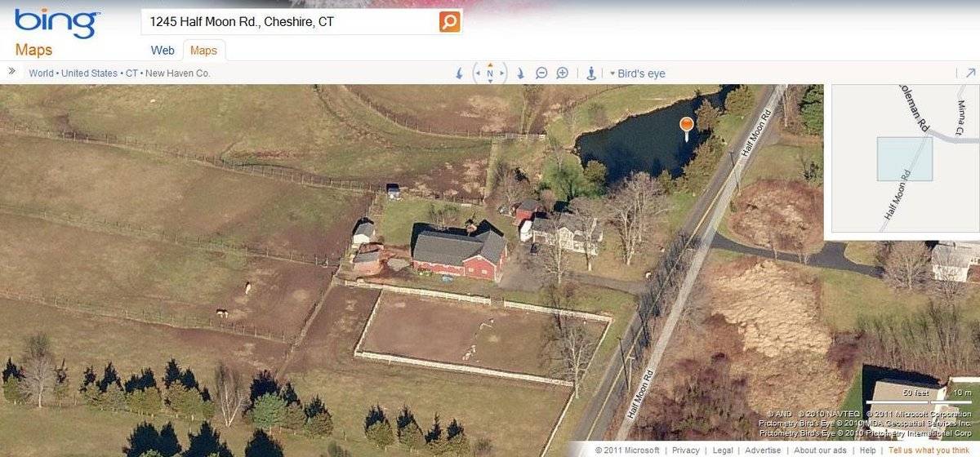Open the Privacy footer link

pyautogui.click(x=686, y=450)
